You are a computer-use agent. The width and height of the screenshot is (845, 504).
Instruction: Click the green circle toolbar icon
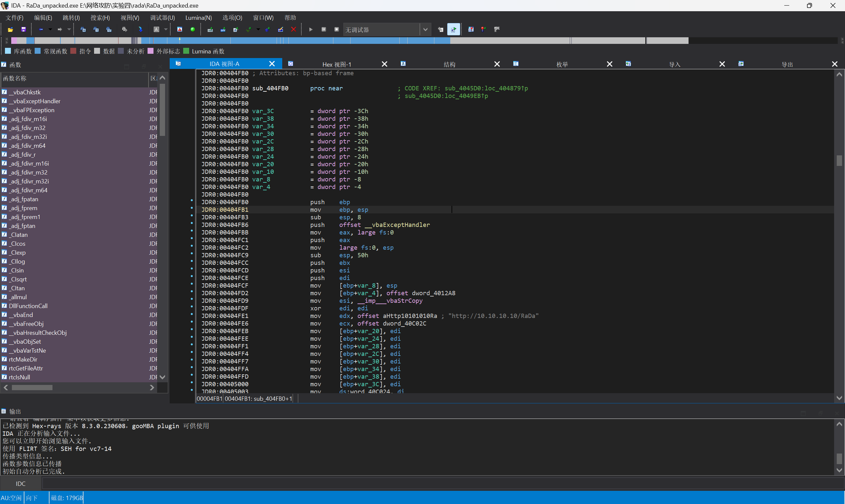coord(193,30)
